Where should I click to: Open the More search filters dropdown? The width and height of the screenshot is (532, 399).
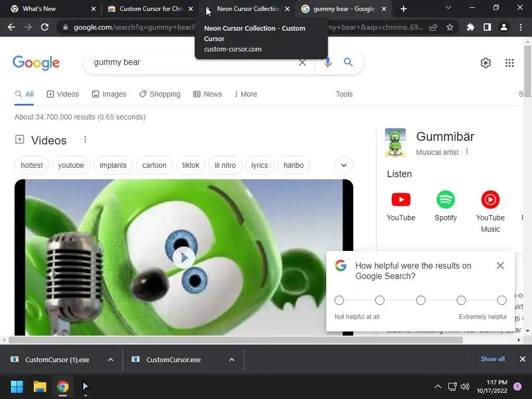[x=246, y=94]
